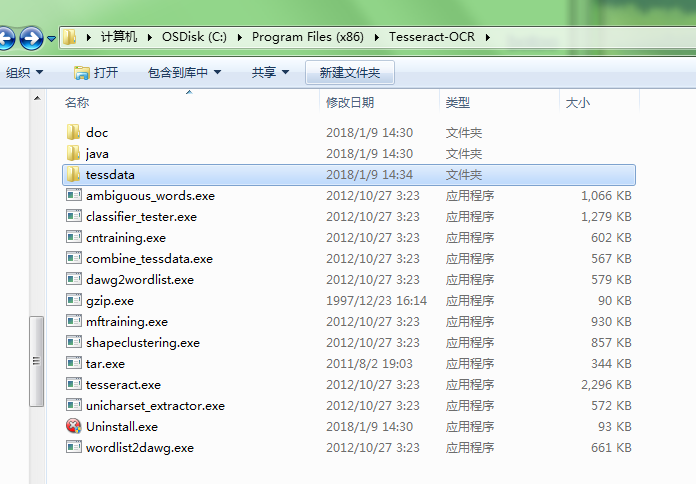The width and height of the screenshot is (696, 484).
Task: Click the 2018/1/9 14:34 date of tessdata
Action: point(369,175)
